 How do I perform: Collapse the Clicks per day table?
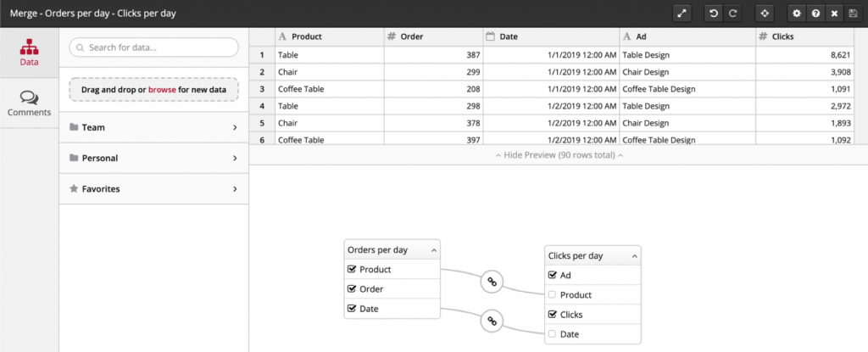[634, 257]
